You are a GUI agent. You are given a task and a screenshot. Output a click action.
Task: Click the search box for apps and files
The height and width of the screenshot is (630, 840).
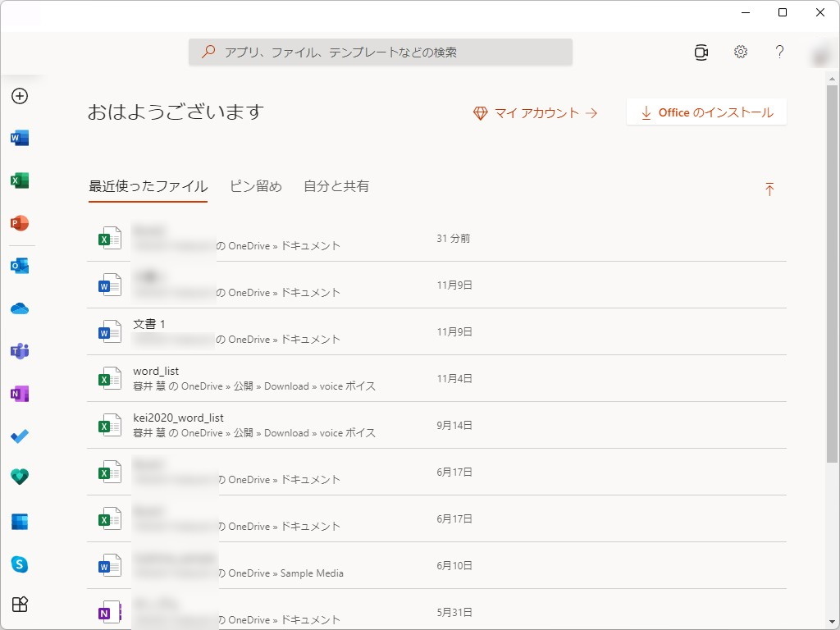(x=380, y=52)
